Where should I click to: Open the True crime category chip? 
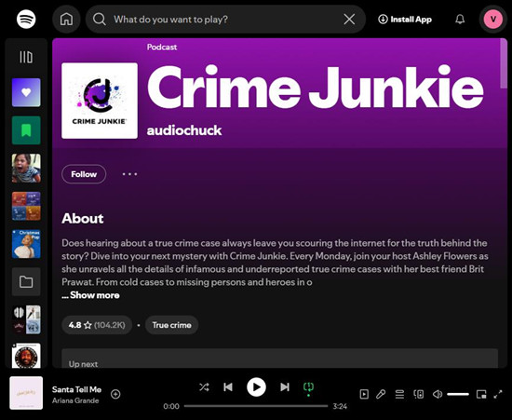172,325
